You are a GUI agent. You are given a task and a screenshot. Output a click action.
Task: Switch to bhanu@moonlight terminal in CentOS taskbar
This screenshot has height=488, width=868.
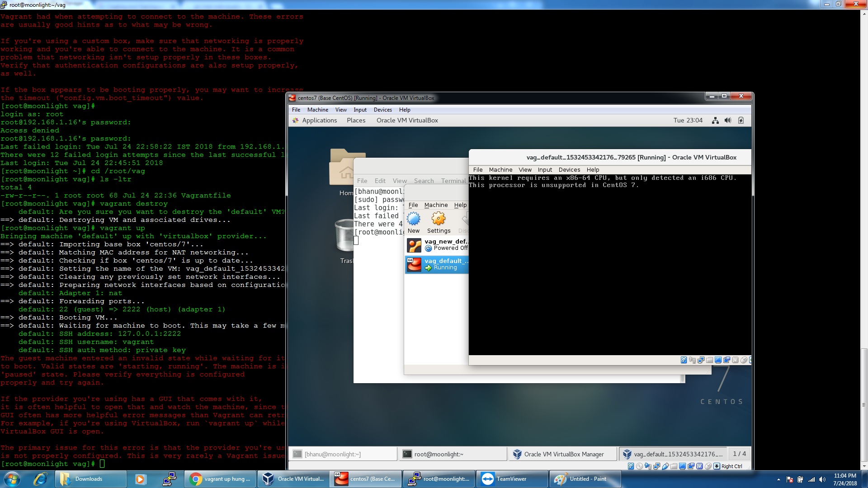pos(343,454)
